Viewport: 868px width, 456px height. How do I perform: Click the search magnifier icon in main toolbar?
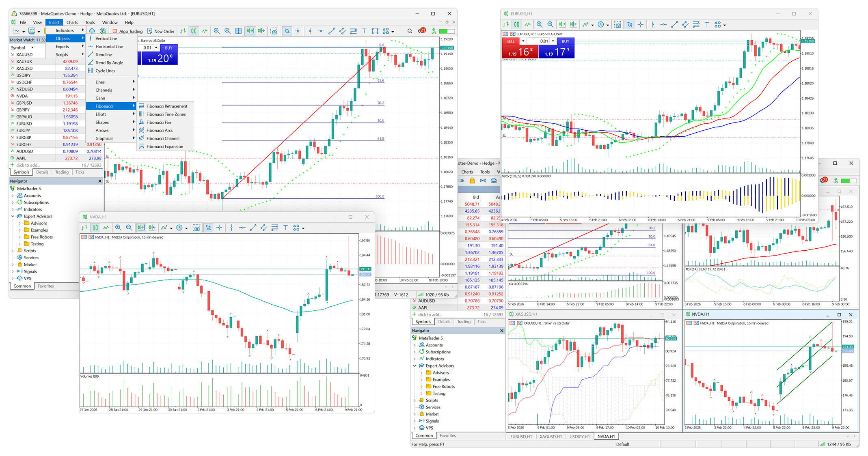tap(410, 31)
